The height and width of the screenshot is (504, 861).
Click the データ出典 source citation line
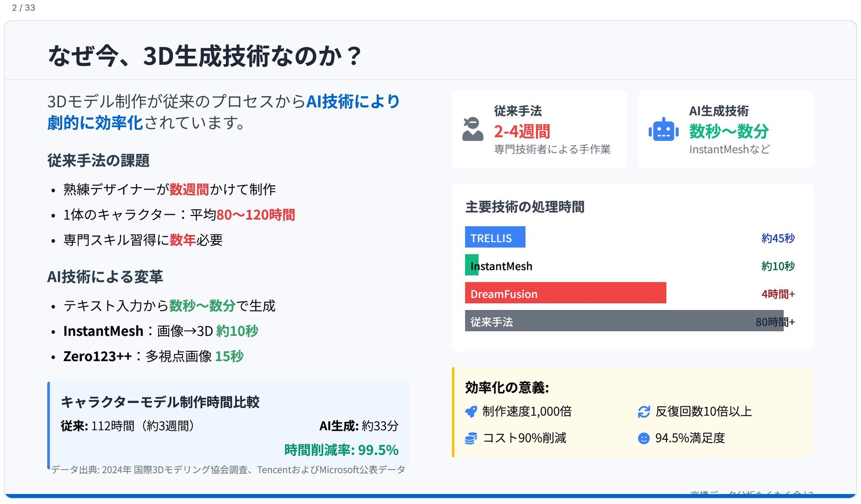point(228,470)
